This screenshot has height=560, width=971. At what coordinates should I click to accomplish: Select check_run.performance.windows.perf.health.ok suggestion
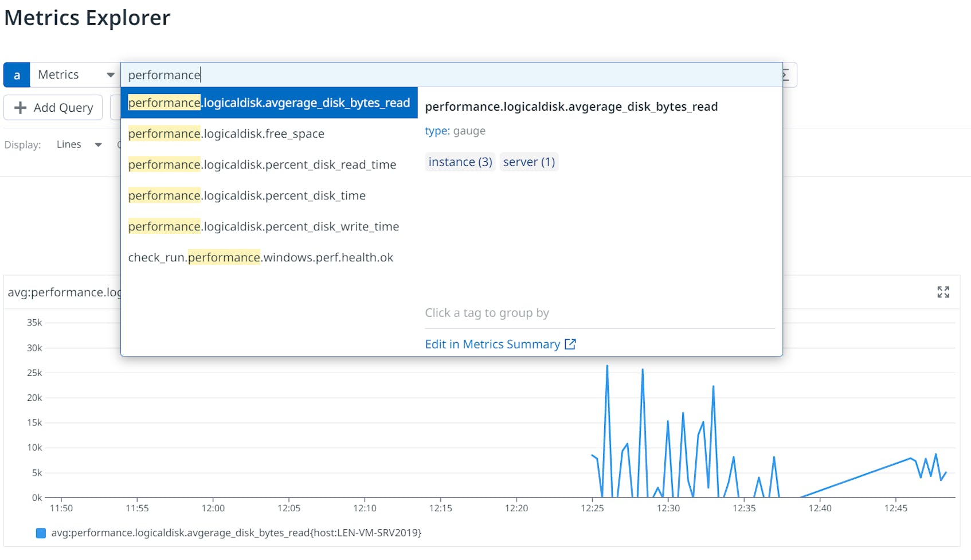coord(261,257)
